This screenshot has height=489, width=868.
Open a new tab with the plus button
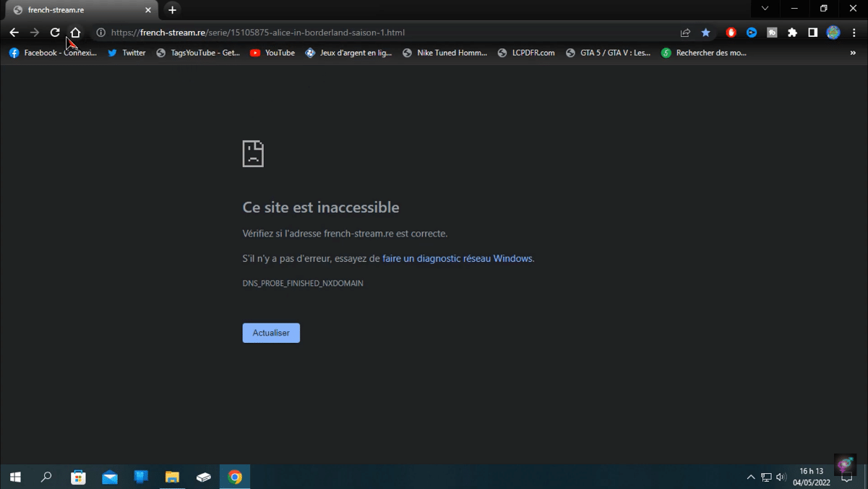(172, 10)
